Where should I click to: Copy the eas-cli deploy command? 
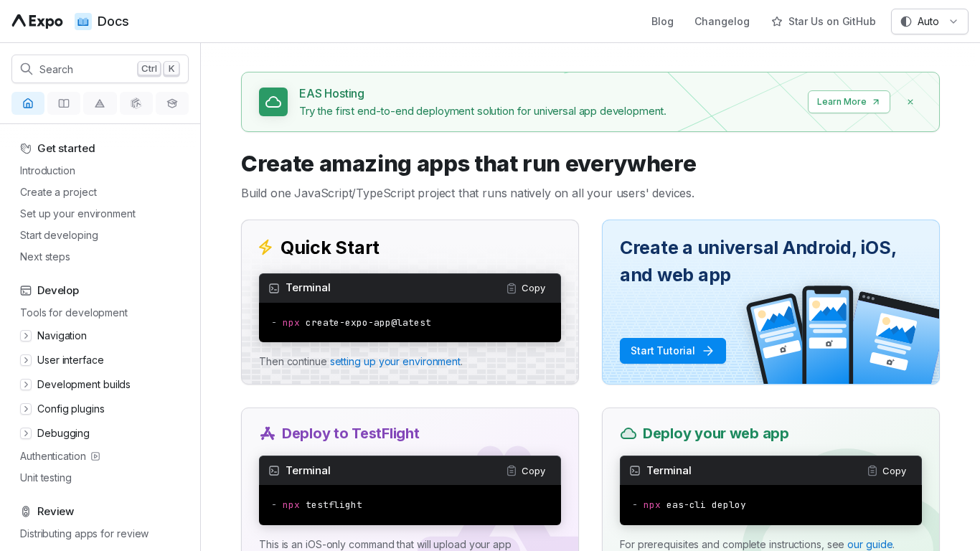click(887, 471)
